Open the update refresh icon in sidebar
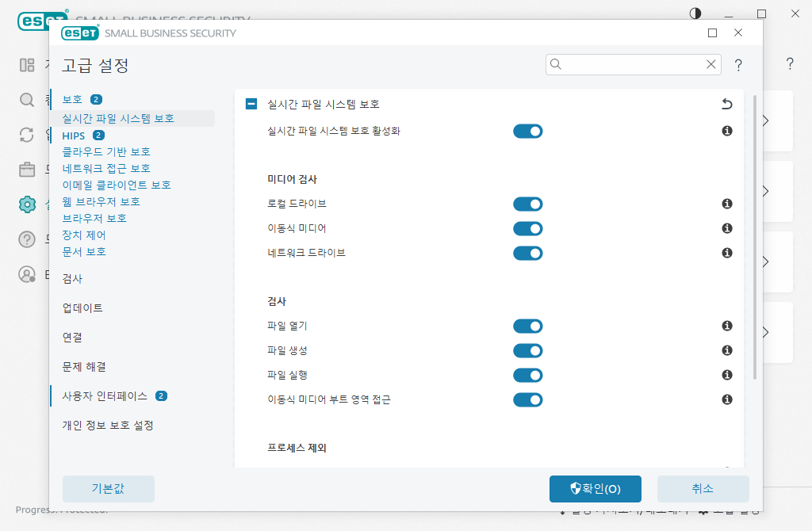Image resolution: width=812 pixels, height=531 pixels. pos(26,135)
